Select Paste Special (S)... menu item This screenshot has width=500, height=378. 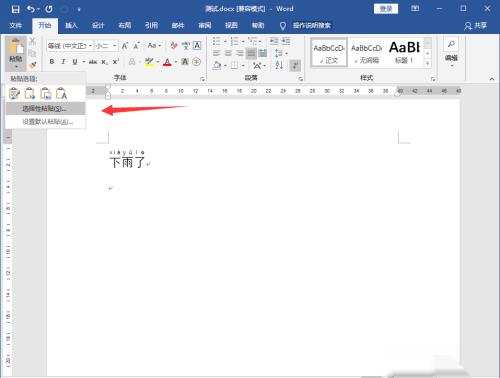click(45, 109)
